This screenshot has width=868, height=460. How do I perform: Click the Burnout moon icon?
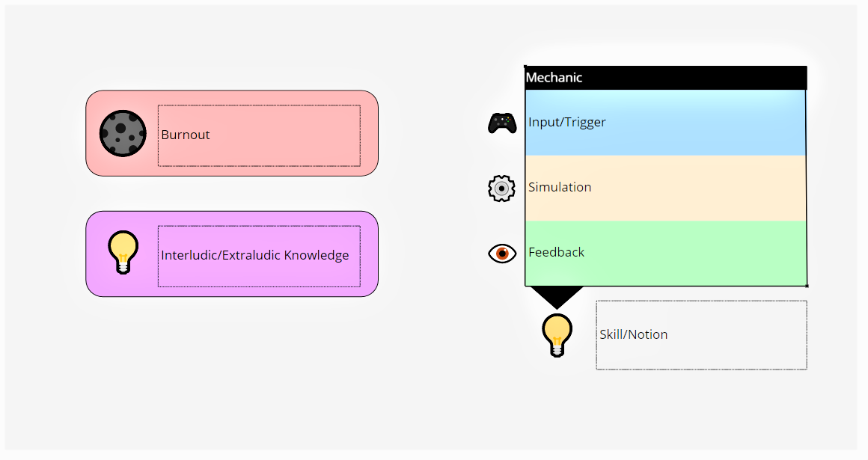pos(123,134)
